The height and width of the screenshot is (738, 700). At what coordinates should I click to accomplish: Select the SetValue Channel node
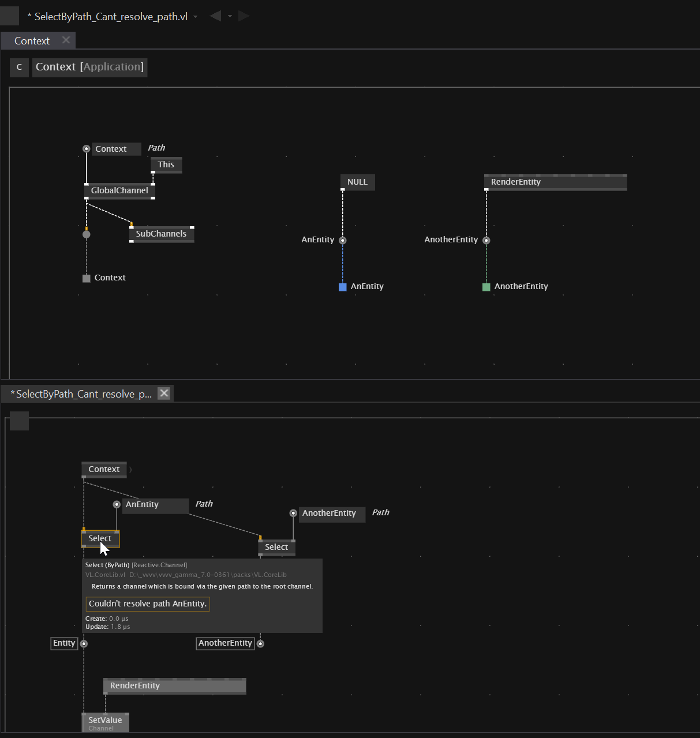[x=105, y=722]
